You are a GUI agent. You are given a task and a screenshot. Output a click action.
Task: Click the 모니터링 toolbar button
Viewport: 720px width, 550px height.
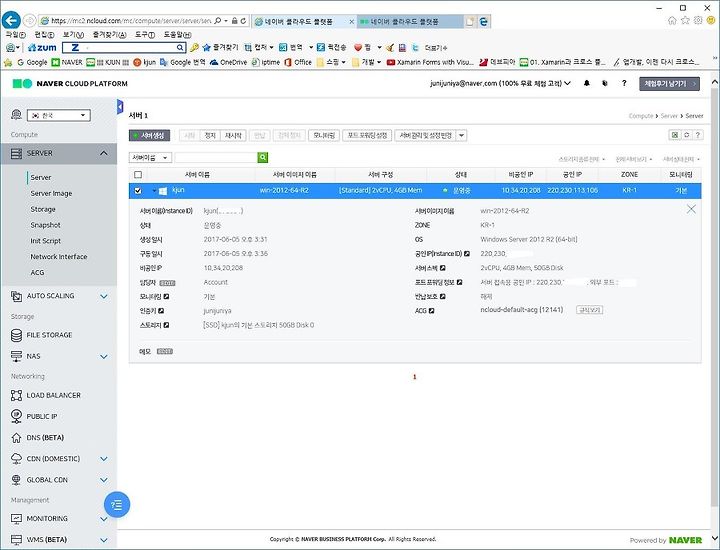pyautogui.click(x=324, y=135)
